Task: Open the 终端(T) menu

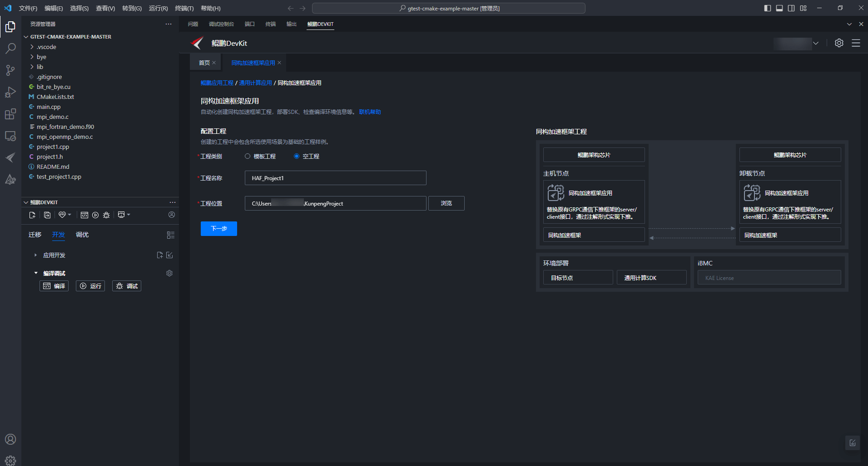Action: [184, 8]
